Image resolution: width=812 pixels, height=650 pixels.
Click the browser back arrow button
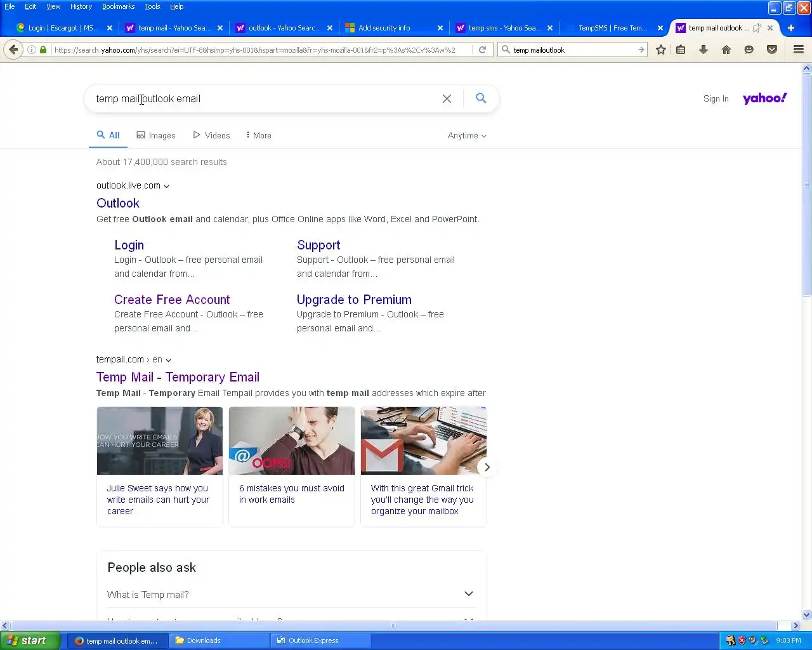[13, 50]
